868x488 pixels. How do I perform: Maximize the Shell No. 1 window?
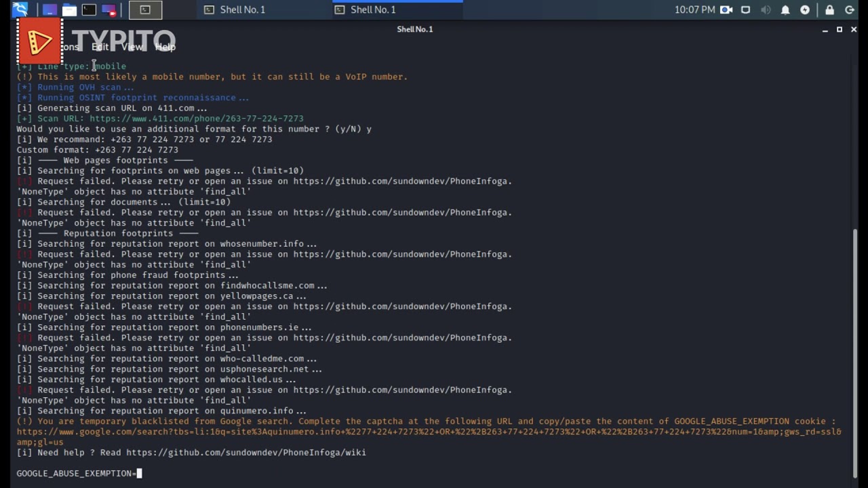(x=840, y=30)
